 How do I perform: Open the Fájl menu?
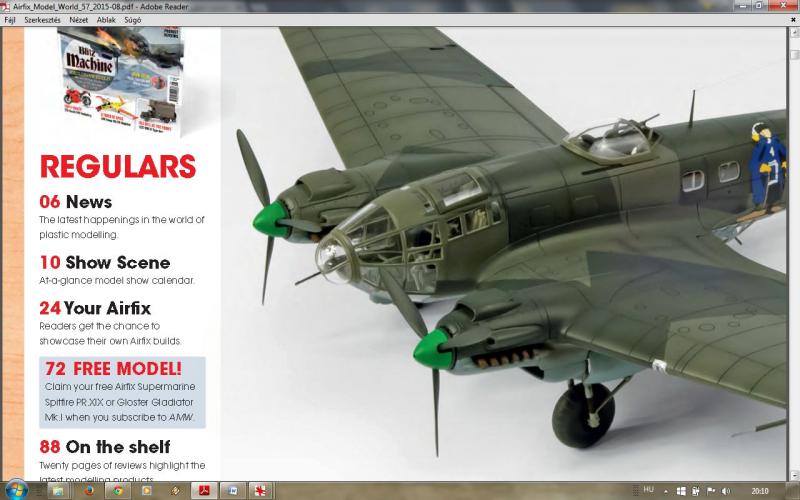click(x=10, y=19)
